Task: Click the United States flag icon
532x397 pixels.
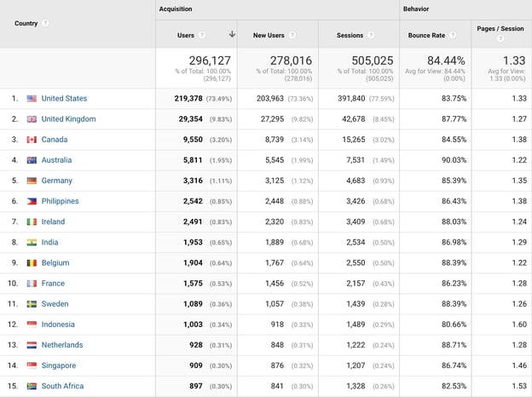Action: coord(32,99)
